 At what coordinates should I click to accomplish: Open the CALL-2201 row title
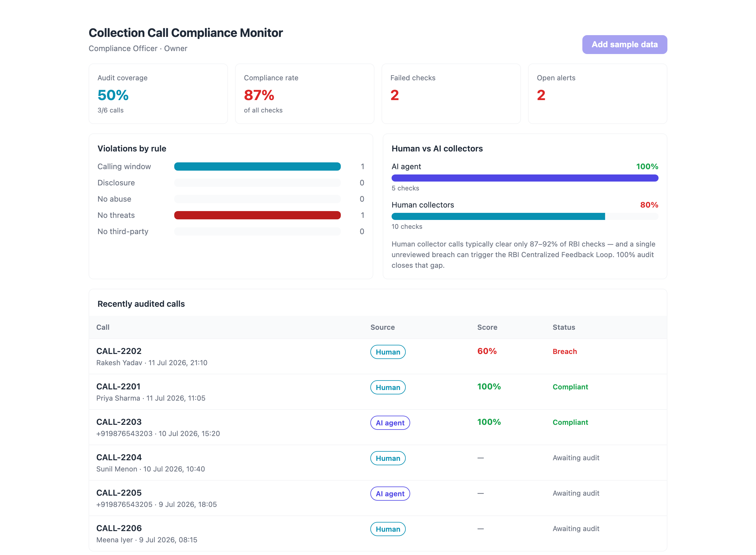[118, 386]
